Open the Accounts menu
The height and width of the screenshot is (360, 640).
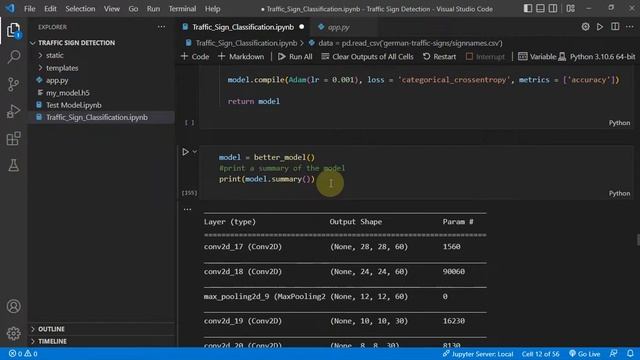pos(13,306)
